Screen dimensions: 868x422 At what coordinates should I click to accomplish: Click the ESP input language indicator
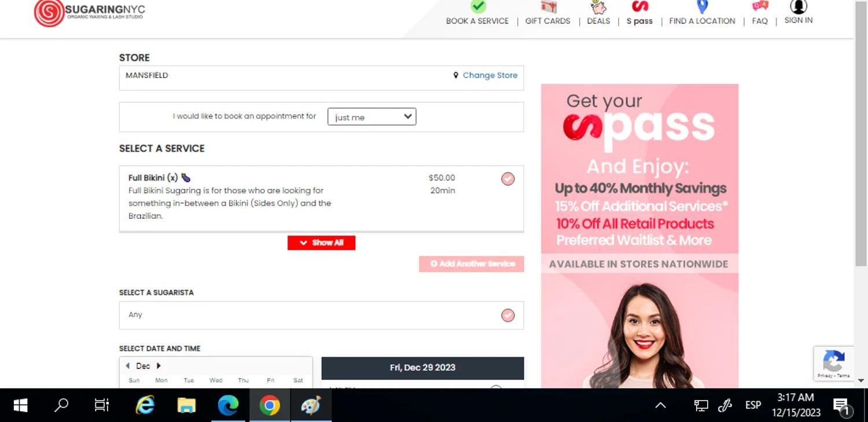(753, 405)
